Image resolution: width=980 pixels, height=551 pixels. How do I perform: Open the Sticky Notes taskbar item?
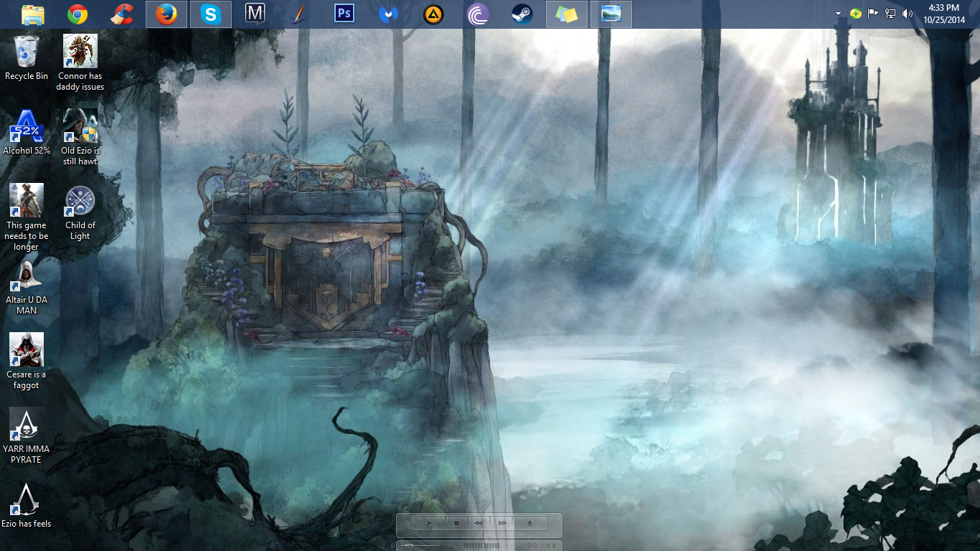click(x=567, y=14)
